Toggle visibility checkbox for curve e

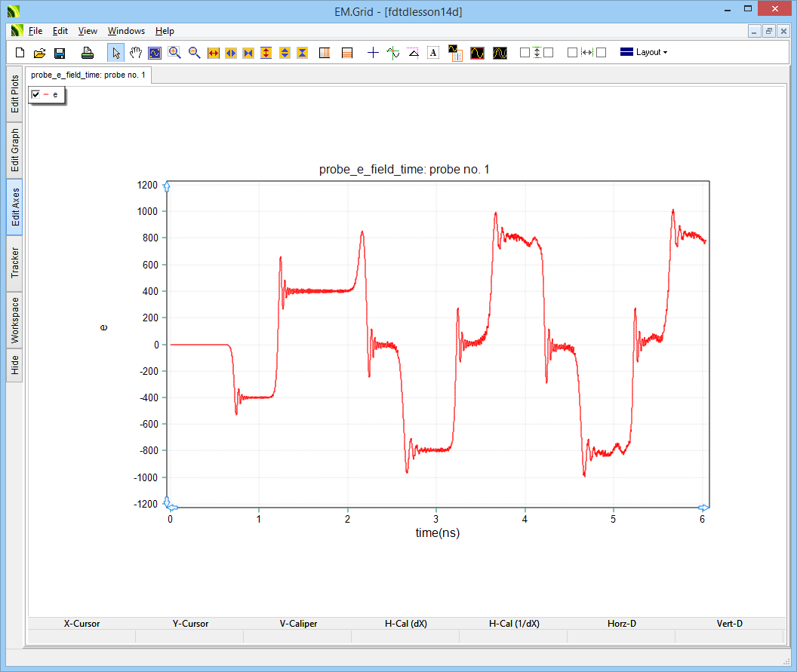coord(35,94)
